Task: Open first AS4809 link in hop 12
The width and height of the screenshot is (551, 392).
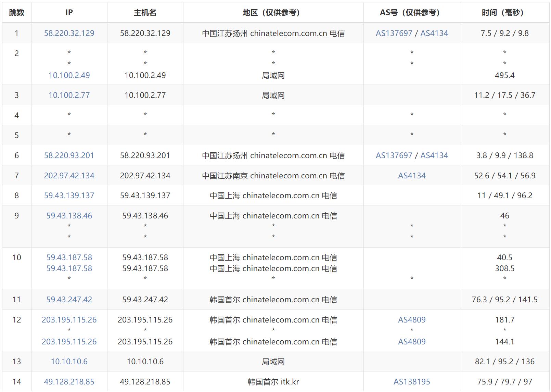Action: click(412, 320)
